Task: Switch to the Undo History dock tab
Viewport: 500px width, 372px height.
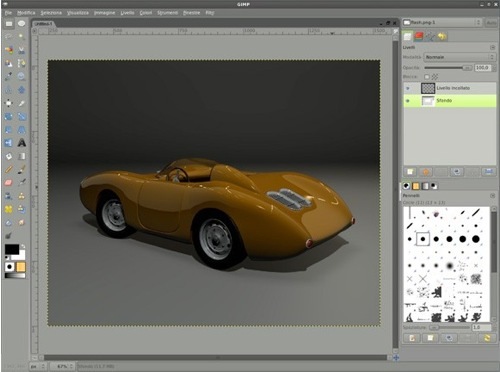Action: [442, 36]
